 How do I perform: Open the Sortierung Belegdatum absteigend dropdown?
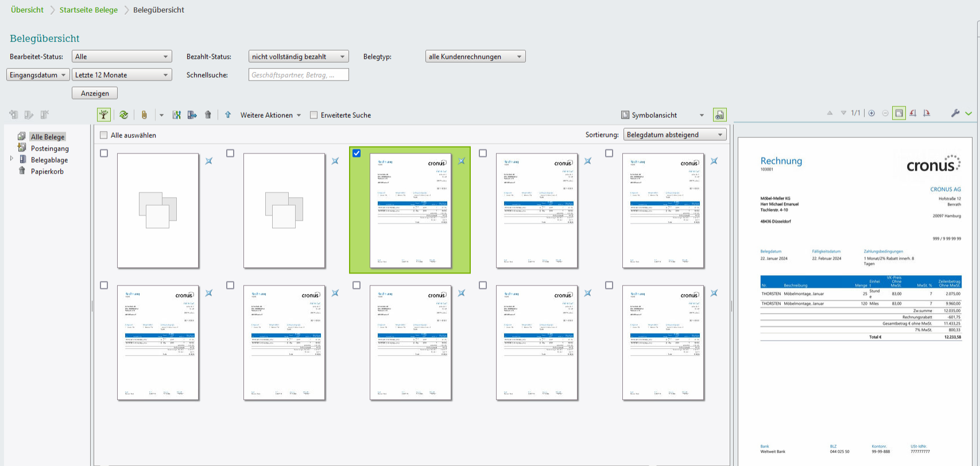point(675,134)
